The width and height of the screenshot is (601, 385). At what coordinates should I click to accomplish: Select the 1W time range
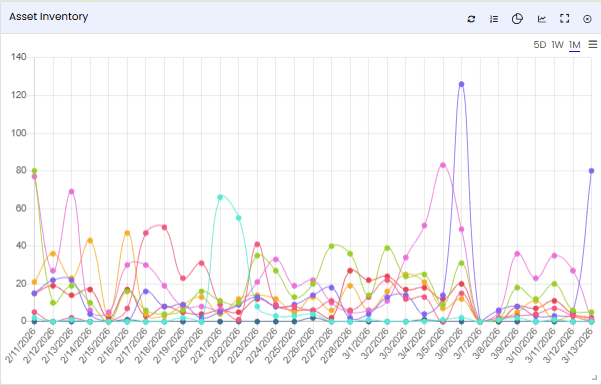[557, 45]
